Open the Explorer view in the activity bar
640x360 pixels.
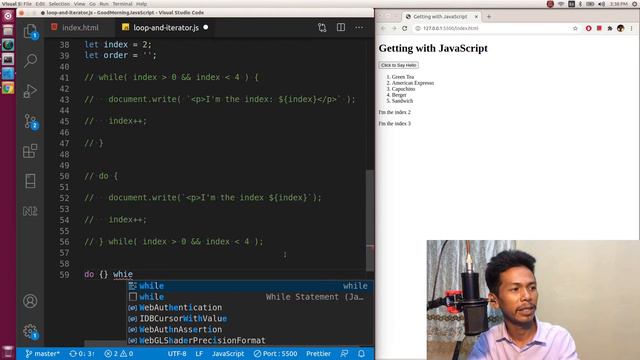pyautogui.click(x=30, y=31)
